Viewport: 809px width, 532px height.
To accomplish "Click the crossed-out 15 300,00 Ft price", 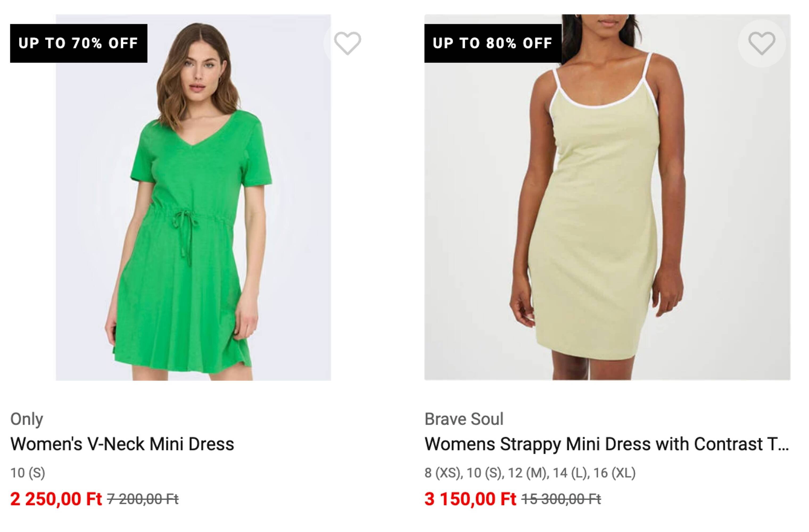I will [561, 499].
